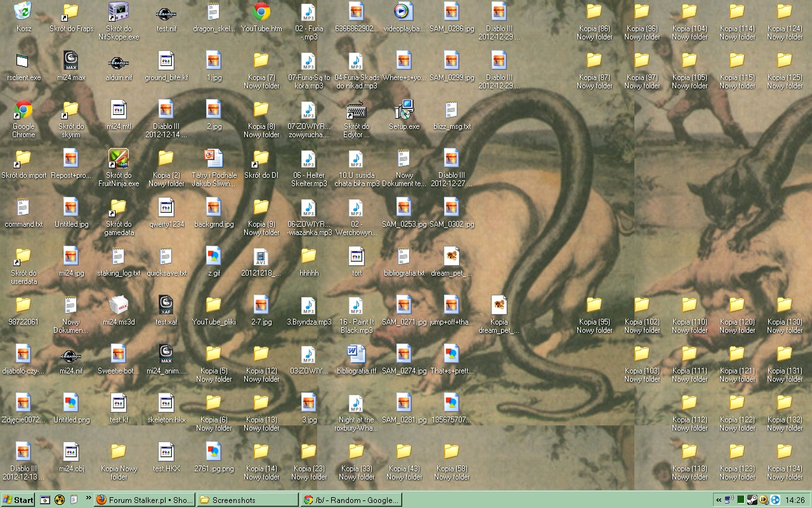
Task: Select the alduin.nif Creation file
Action: (118, 61)
